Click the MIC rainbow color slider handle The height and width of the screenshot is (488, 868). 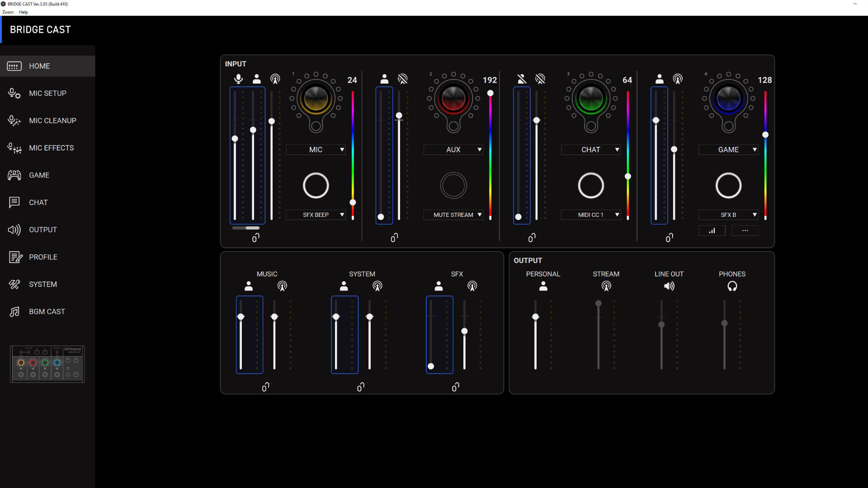click(353, 202)
